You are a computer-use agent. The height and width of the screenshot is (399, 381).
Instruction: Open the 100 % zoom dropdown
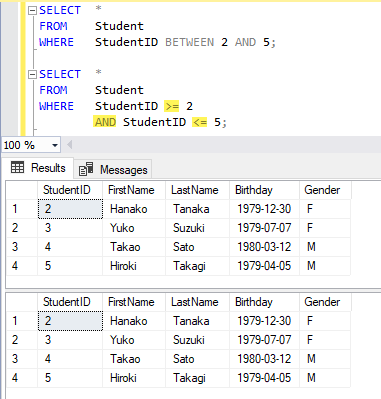tap(55, 145)
